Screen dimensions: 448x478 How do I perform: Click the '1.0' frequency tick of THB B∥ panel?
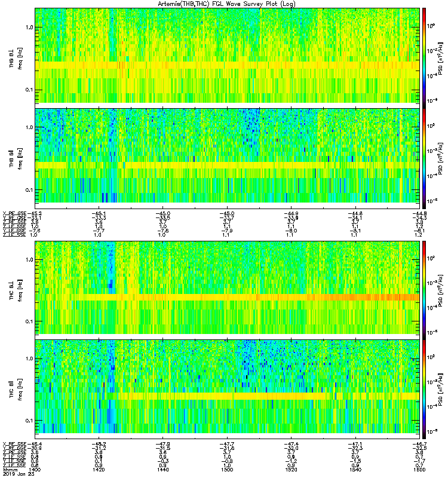[x=29, y=127]
